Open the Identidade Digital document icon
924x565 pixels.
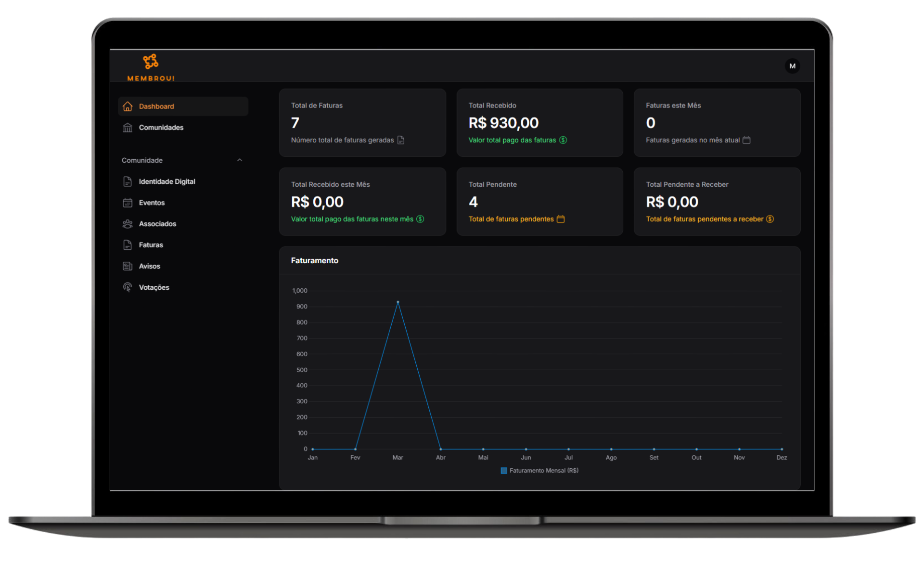point(127,181)
